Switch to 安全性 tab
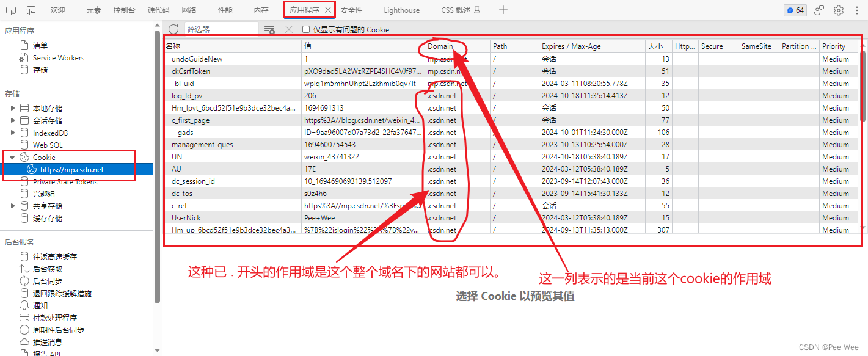The height and width of the screenshot is (356, 868). [351, 10]
